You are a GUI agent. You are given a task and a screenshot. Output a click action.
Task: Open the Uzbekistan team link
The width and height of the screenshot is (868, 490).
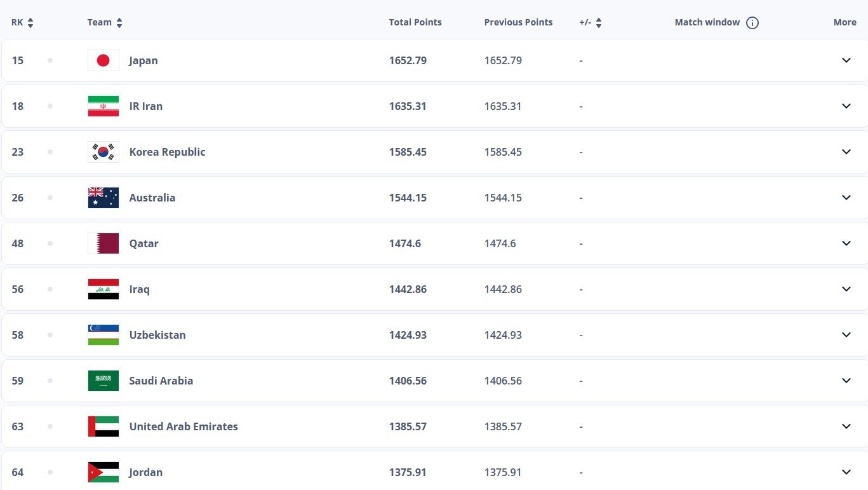tap(157, 335)
